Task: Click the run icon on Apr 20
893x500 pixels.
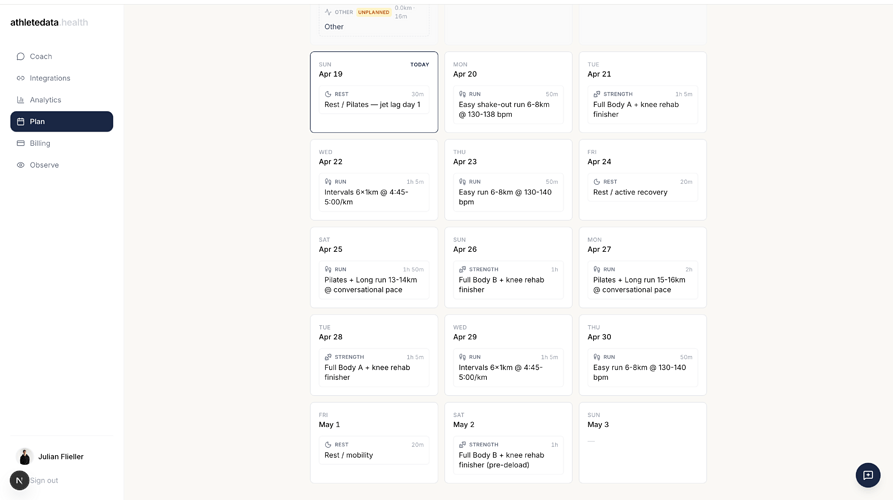Action: pos(462,94)
